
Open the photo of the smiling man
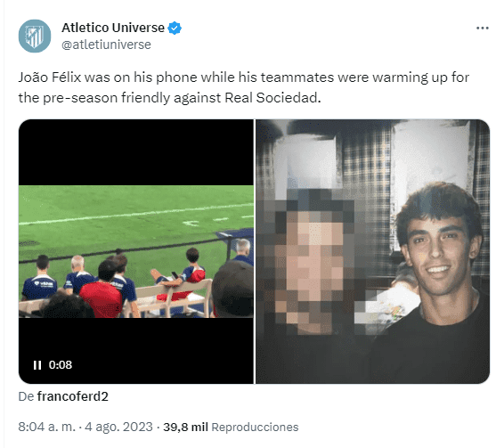coord(373,251)
